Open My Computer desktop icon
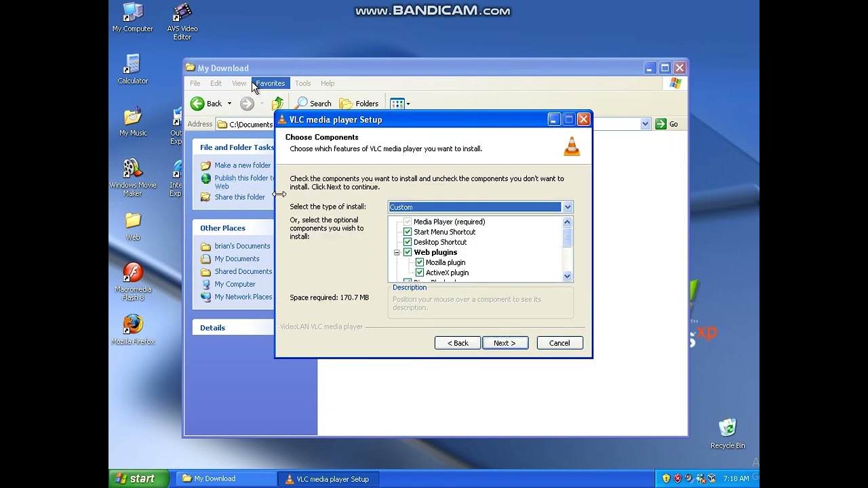868x488 pixels. [133, 18]
